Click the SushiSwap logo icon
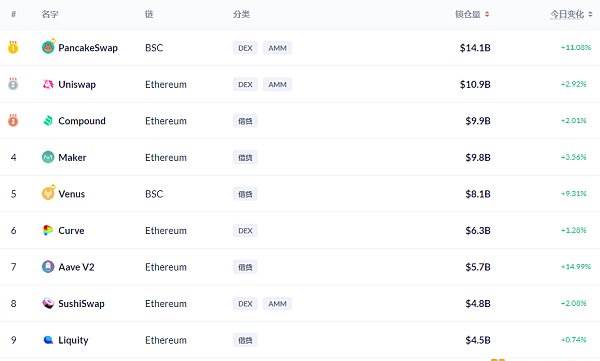 48,303
